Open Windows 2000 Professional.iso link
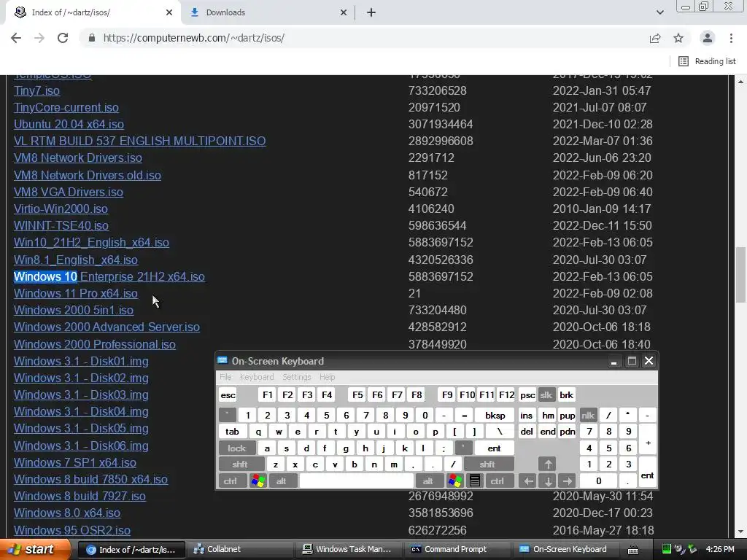The height and width of the screenshot is (560, 747). click(x=95, y=344)
